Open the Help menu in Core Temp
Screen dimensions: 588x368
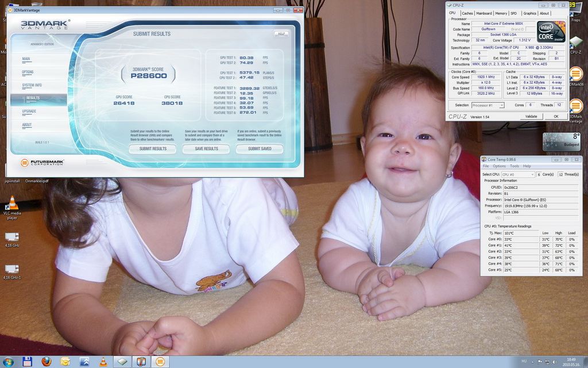pos(527,166)
